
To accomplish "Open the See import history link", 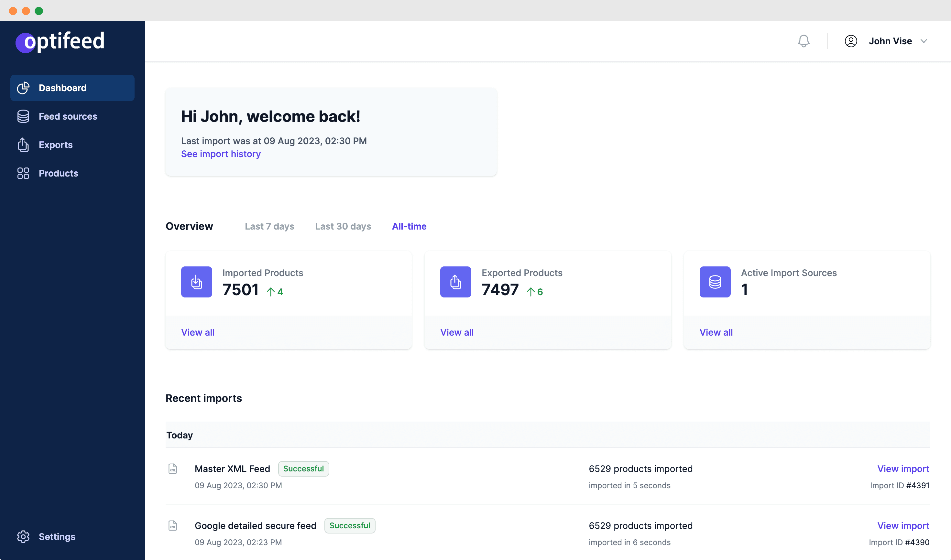I will pos(221,154).
